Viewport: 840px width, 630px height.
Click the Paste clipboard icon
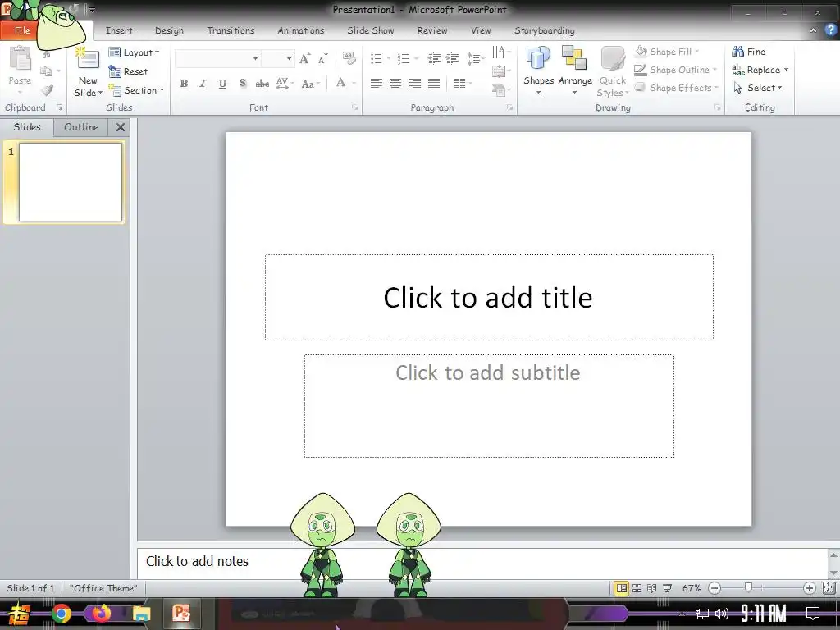click(20, 59)
